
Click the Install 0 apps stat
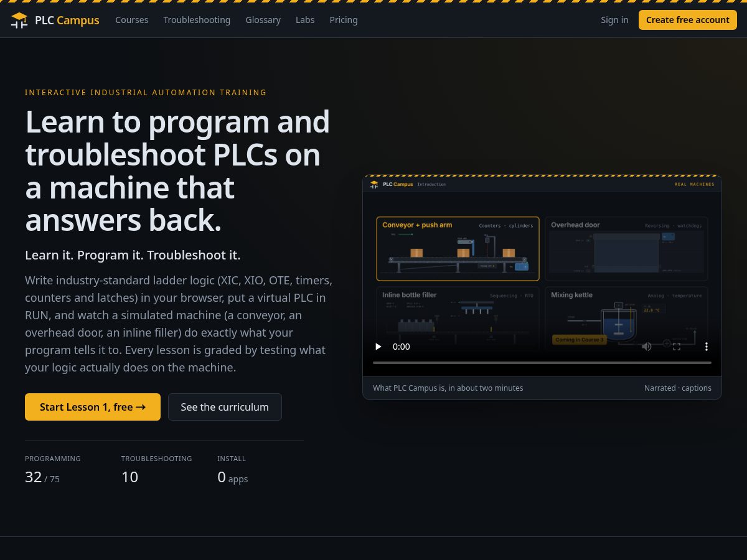click(233, 471)
